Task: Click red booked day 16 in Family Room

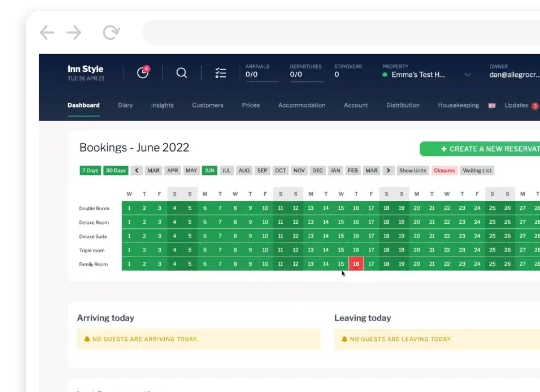Action: coord(356,264)
